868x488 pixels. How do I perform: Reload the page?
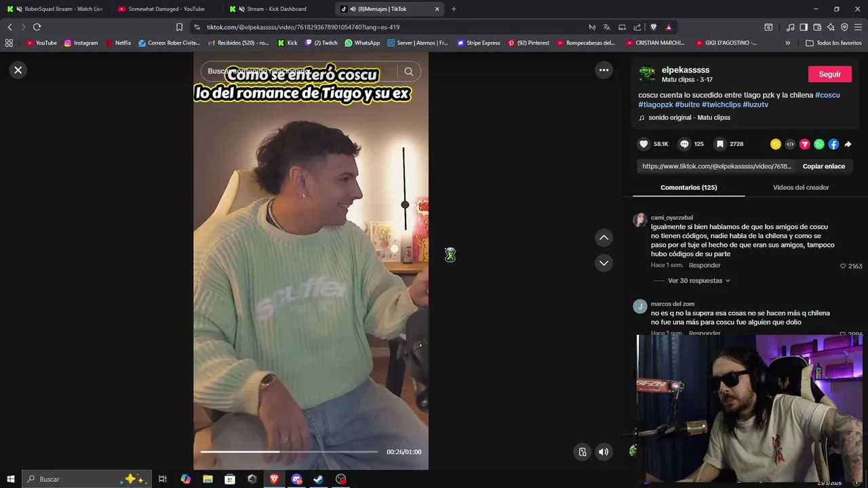pos(37,27)
